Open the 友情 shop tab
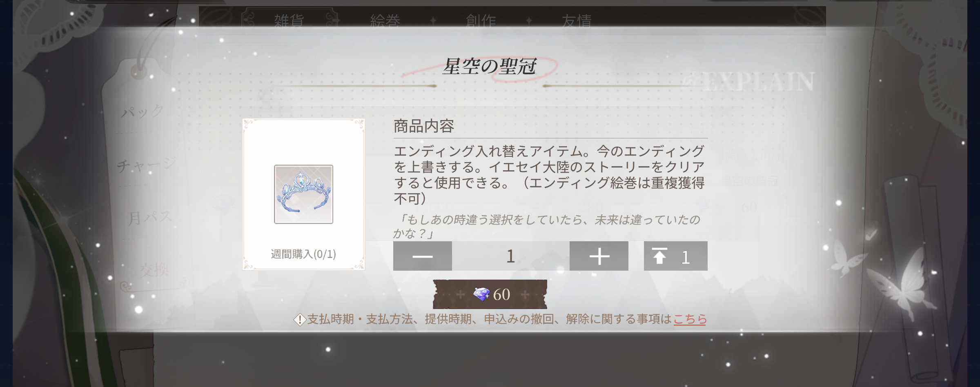Viewport: 980px width, 387px height. [577, 20]
